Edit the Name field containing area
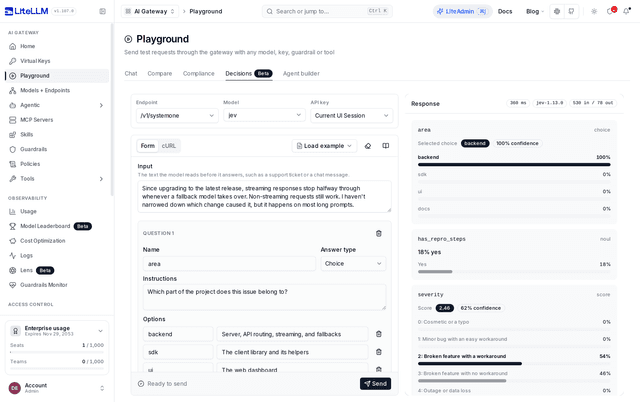Image resolution: width=640 pixels, height=402 pixels. (229, 264)
